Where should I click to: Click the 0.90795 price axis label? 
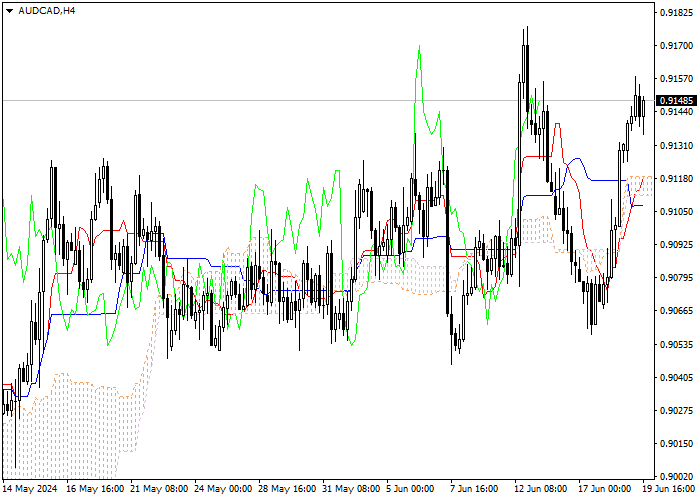click(x=676, y=278)
